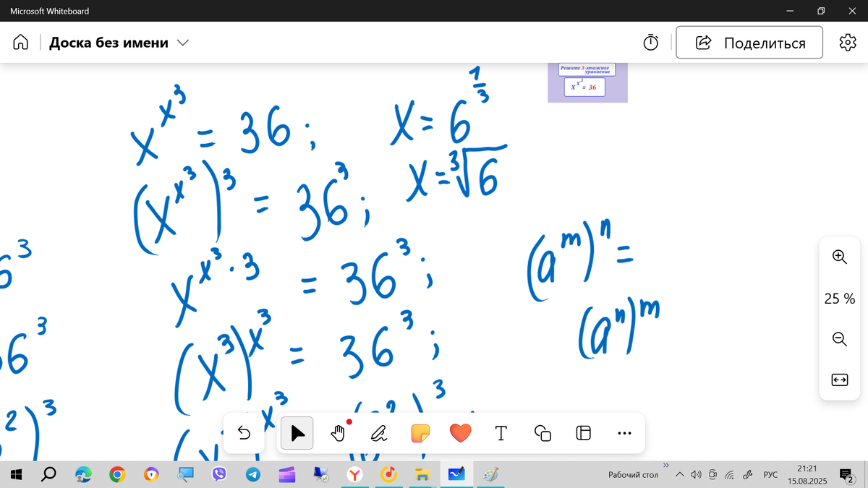This screenshot has width=868, height=488.
Task: Select the pointer selection tool
Action: [x=297, y=433]
